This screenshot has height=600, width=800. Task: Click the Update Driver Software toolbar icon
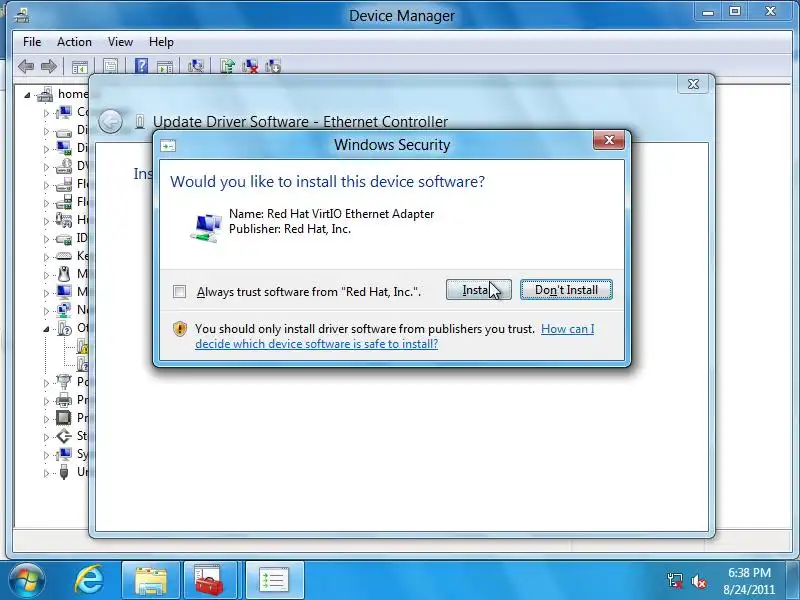coord(227,66)
